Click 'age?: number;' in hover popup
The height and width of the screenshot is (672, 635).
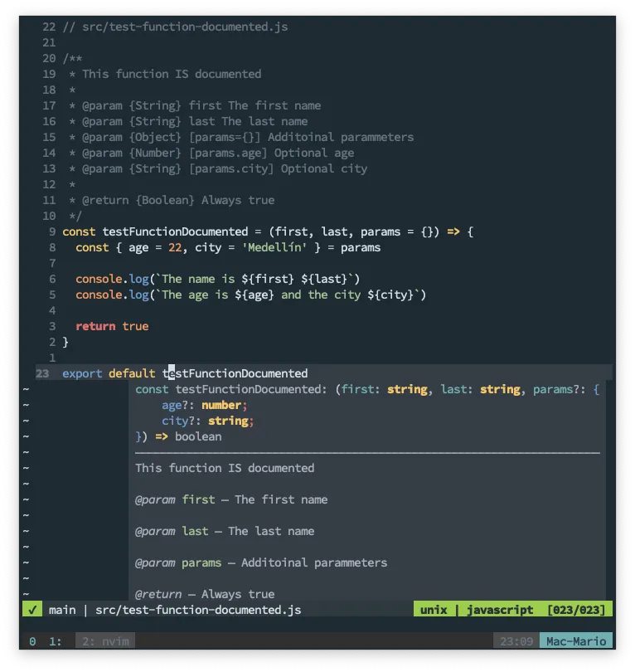(x=205, y=405)
